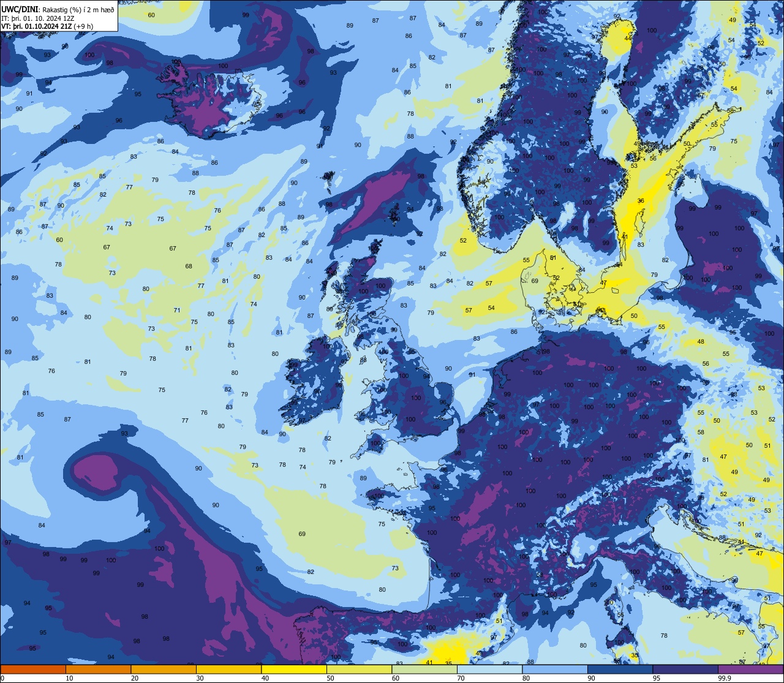The height and width of the screenshot is (683, 784).
Task: Click the humidity value 36 near Gotland
Action: click(641, 201)
